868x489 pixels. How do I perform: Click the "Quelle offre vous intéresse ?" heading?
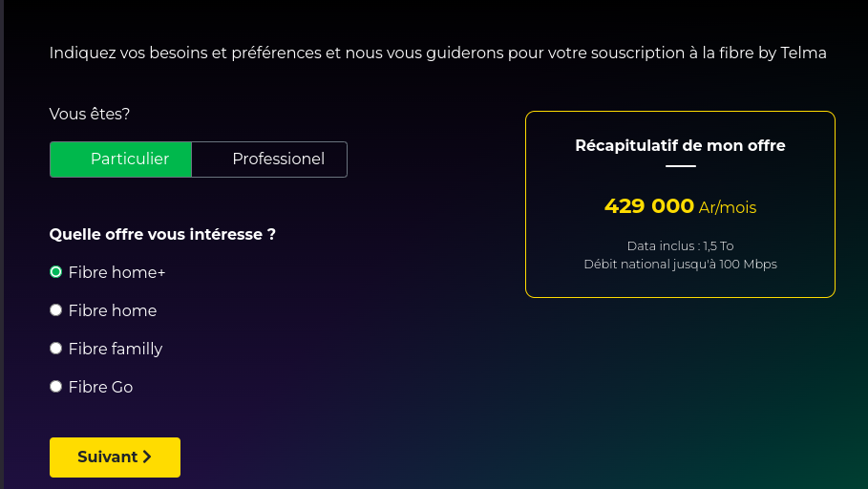(162, 234)
